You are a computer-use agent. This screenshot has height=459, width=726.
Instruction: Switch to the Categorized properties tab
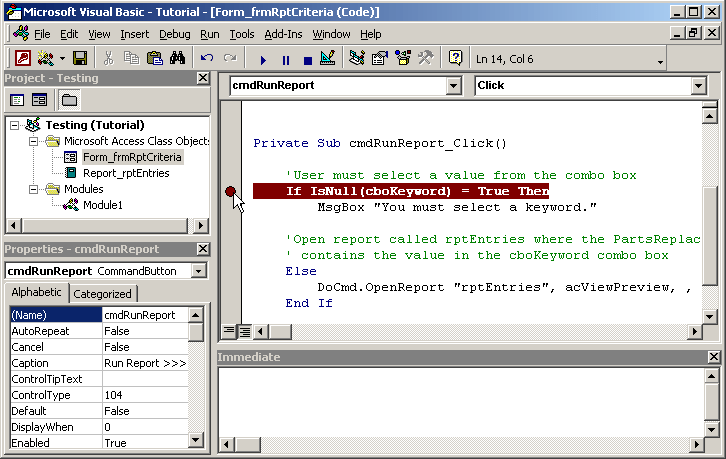[x=102, y=294]
